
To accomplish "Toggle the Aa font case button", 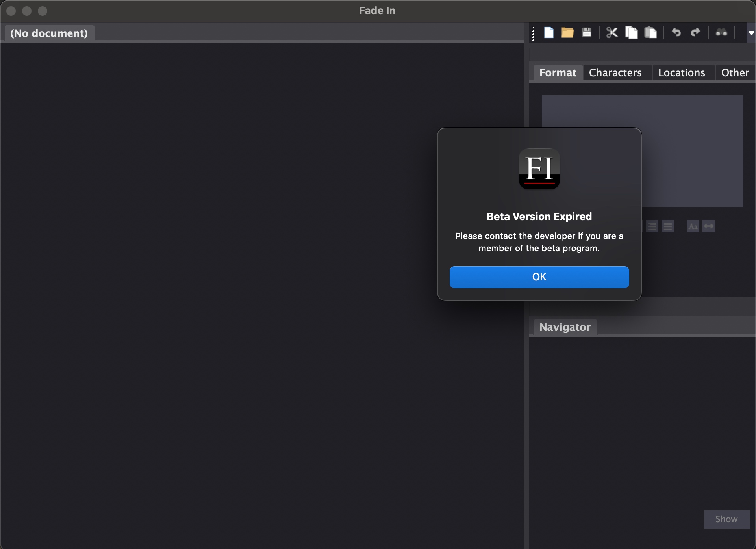I will [x=693, y=226].
